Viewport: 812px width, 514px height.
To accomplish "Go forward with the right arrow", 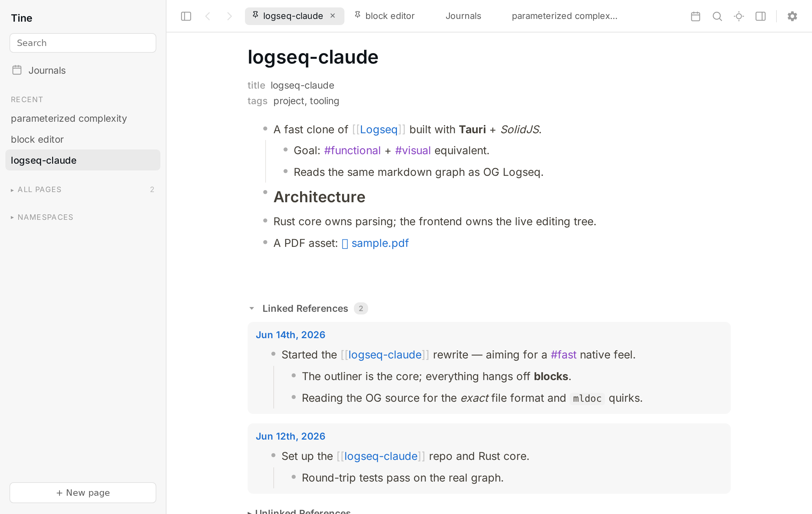I will tap(229, 16).
